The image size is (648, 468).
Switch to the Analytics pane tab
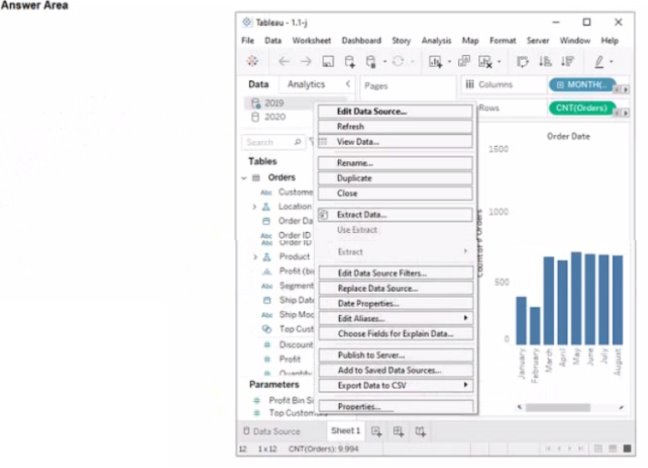tap(306, 84)
